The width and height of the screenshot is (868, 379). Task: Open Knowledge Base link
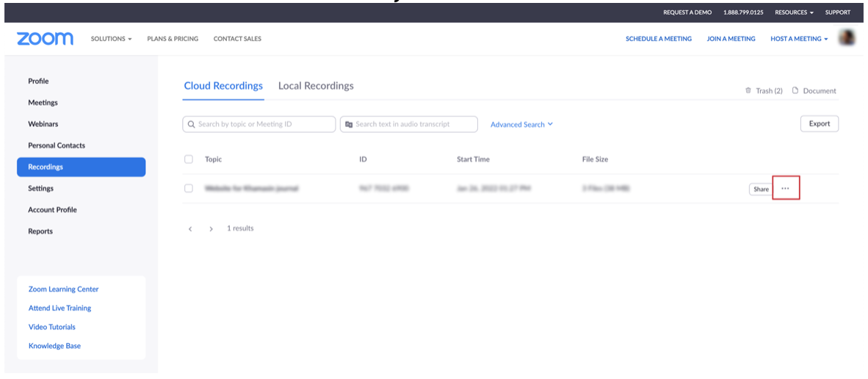pos(54,346)
